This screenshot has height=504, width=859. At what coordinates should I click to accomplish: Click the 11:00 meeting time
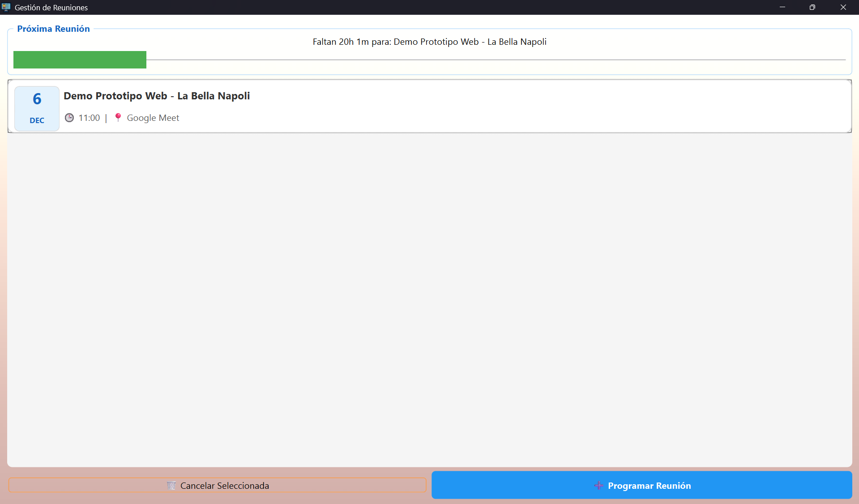[89, 118]
